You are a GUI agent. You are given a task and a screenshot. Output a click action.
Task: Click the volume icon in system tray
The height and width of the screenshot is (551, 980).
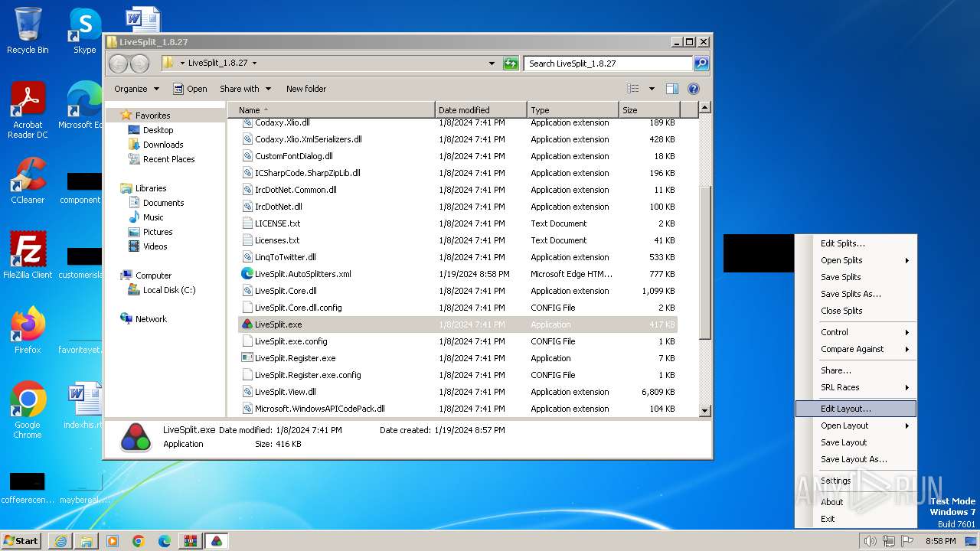click(870, 541)
